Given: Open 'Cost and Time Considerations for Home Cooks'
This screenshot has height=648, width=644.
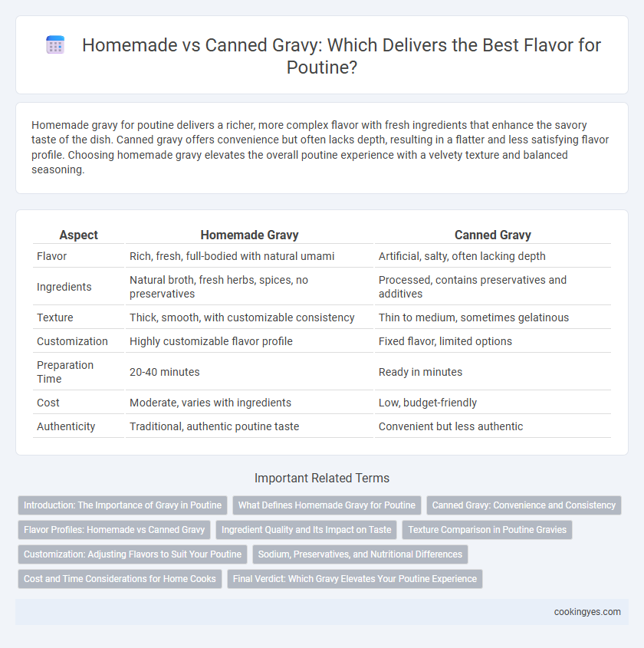Looking at the screenshot, I should click(120, 579).
